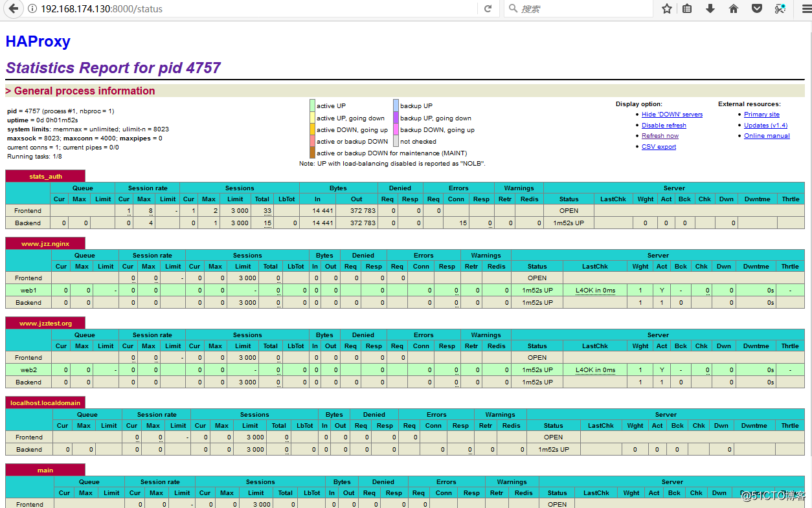This screenshot has width=812, height=508.
Task: Open the Online manual link
Action: point(767,136)
